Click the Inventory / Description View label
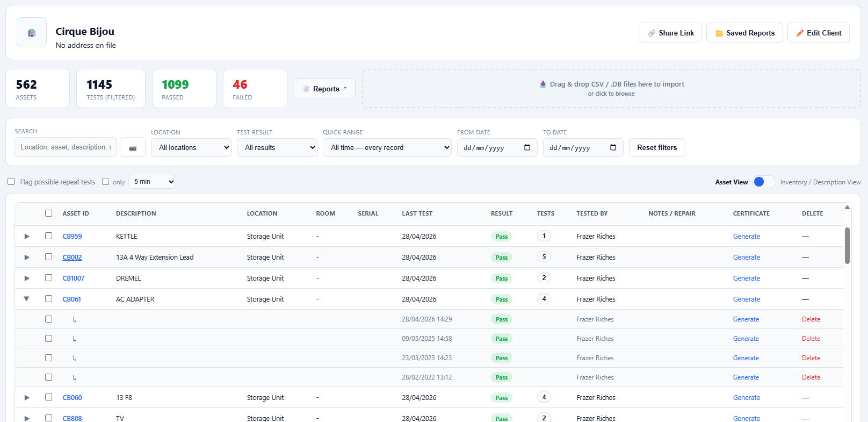The height and width of the screenshot is (422, 868). coord(820,182)
